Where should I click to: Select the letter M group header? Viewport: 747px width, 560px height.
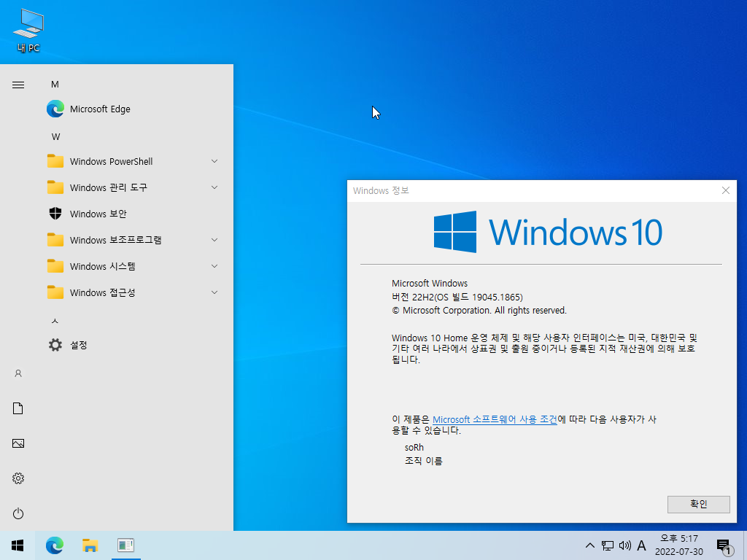tap(55, 85)
